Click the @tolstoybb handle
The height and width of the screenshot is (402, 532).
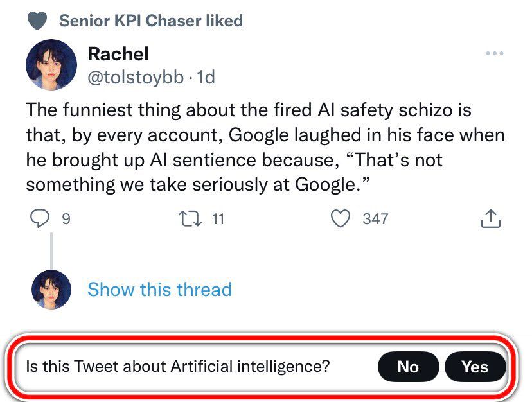pyautogui.click(x=135, y=78)
